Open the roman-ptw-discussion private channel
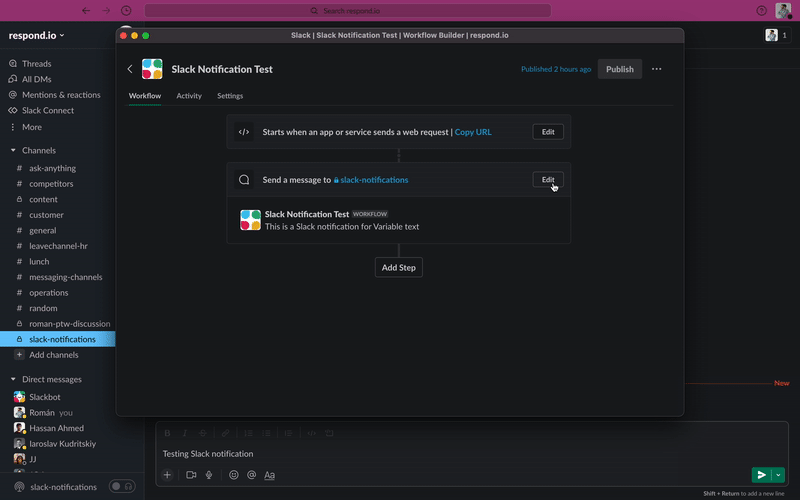The height and width of the screenshot is (500, 800). pos(69,323)
